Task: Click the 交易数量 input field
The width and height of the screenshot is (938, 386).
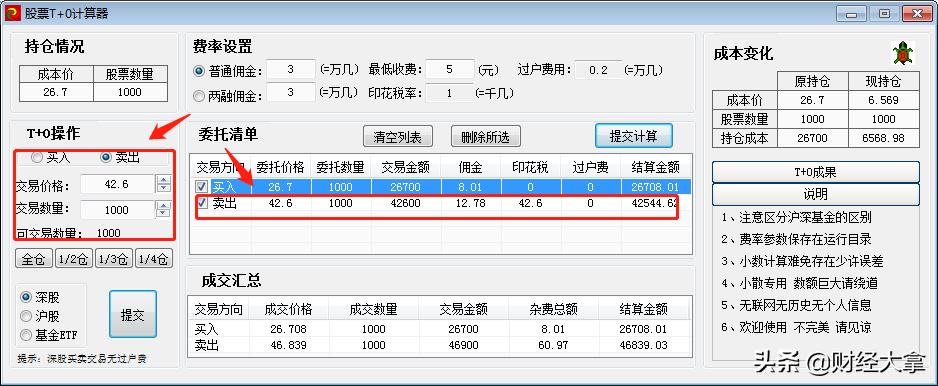Action: click(x=117, y=209)
